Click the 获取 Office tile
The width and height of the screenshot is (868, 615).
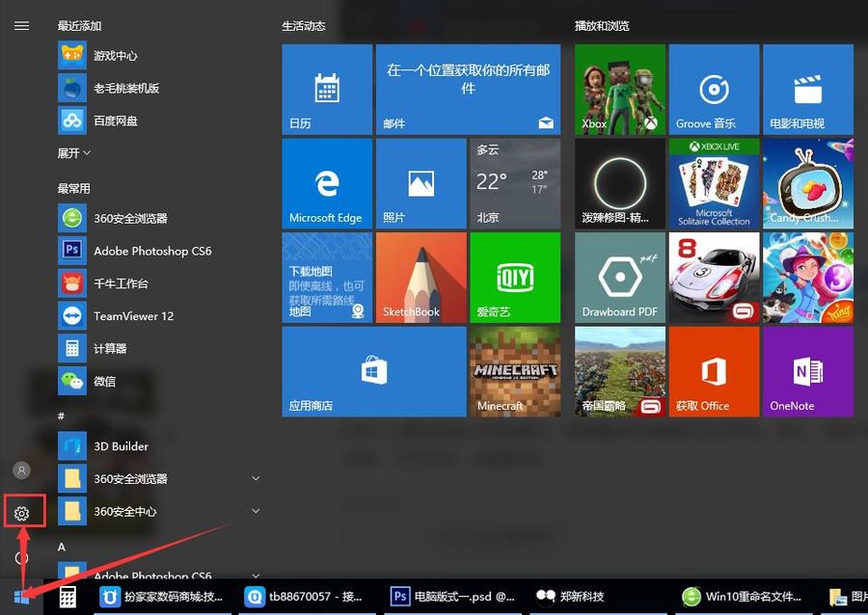tap(714, 372)
